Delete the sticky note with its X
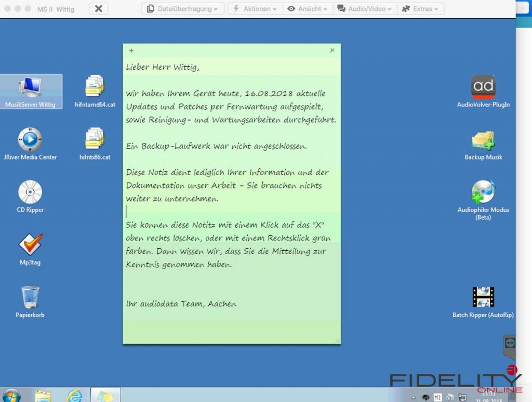 (332, 50)
